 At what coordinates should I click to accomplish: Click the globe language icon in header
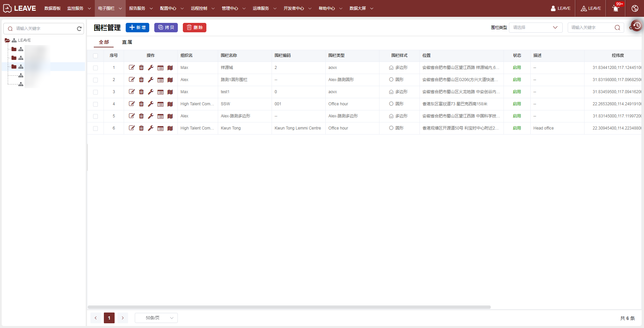click(635, 8)
